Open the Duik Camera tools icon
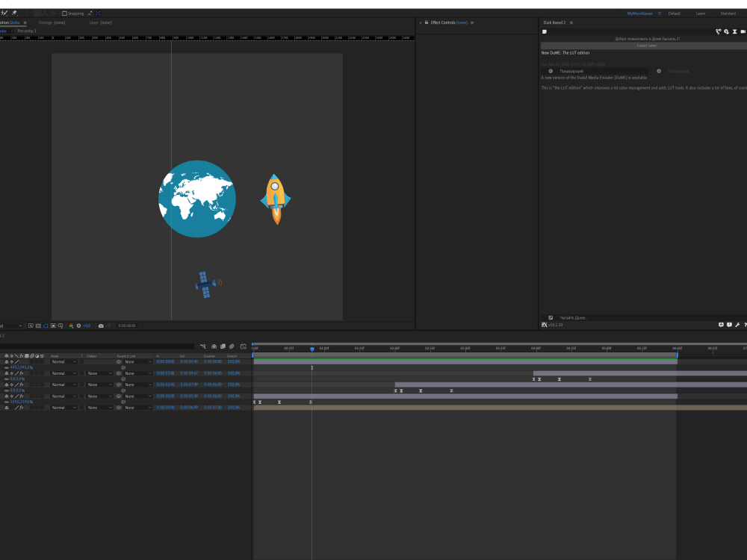Image resolution: width=747 pixels, height=560 pixels. [x=743, y=31]
